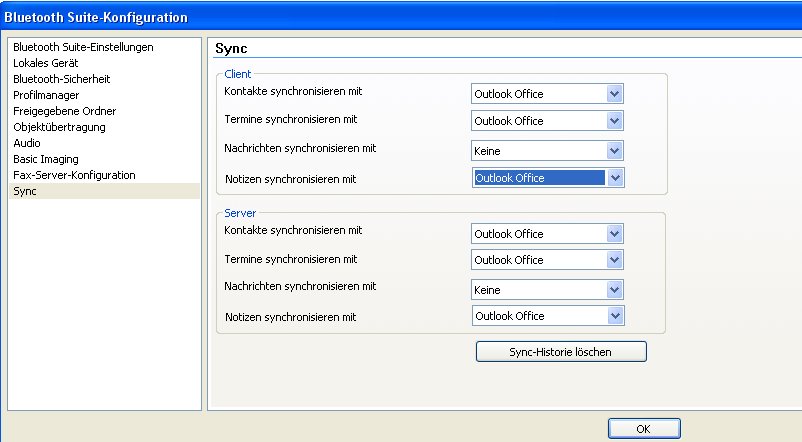The width and height of the screenshot is (802, 442).
Task: Select Bluetooth Suite-Einstellungen in sidebar
Action: (x=83, y=47)
